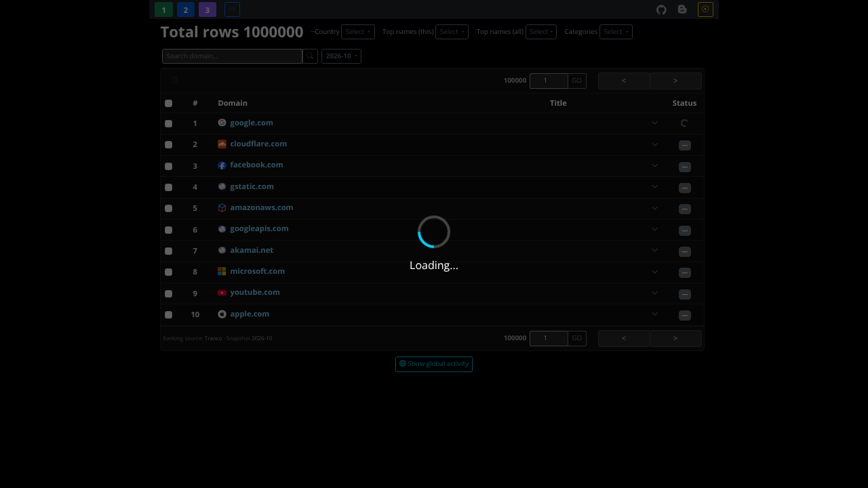Click the status dash icon for youtube.com

click(x=685, y=293)
